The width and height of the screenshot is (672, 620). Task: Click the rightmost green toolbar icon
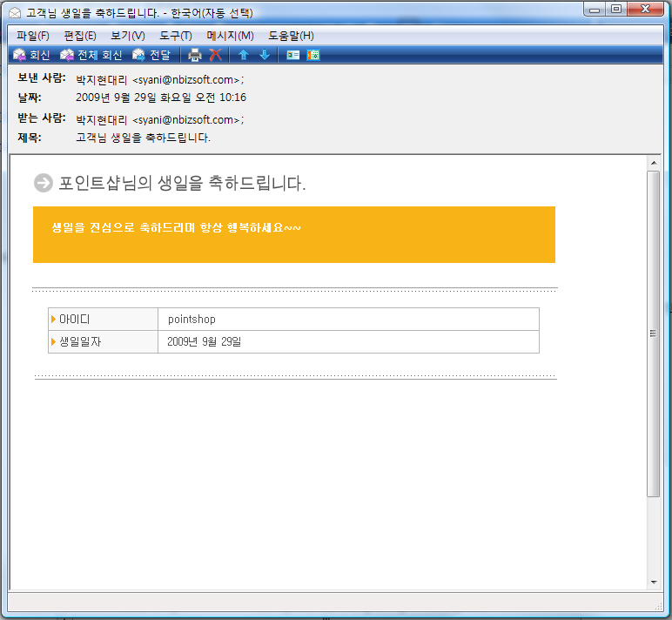pos(313,55)
